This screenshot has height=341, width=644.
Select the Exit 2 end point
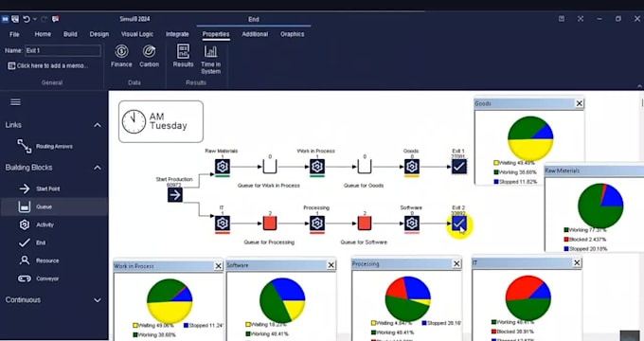458,224
